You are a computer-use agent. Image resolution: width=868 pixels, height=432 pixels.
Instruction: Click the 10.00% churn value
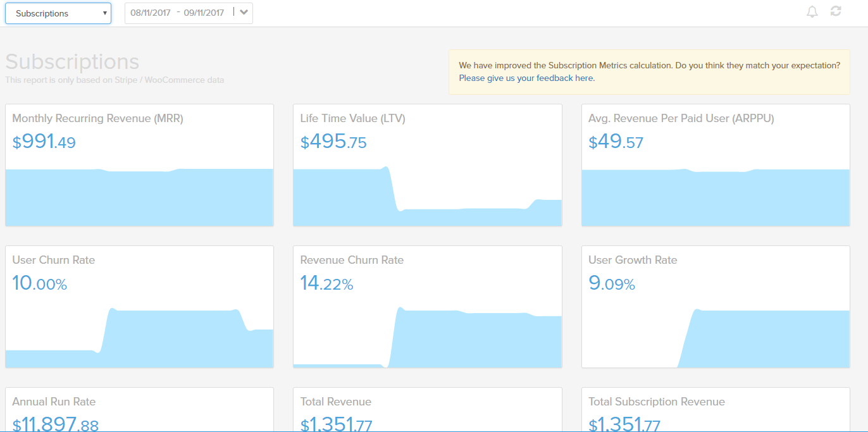click(x=39, y=283)
